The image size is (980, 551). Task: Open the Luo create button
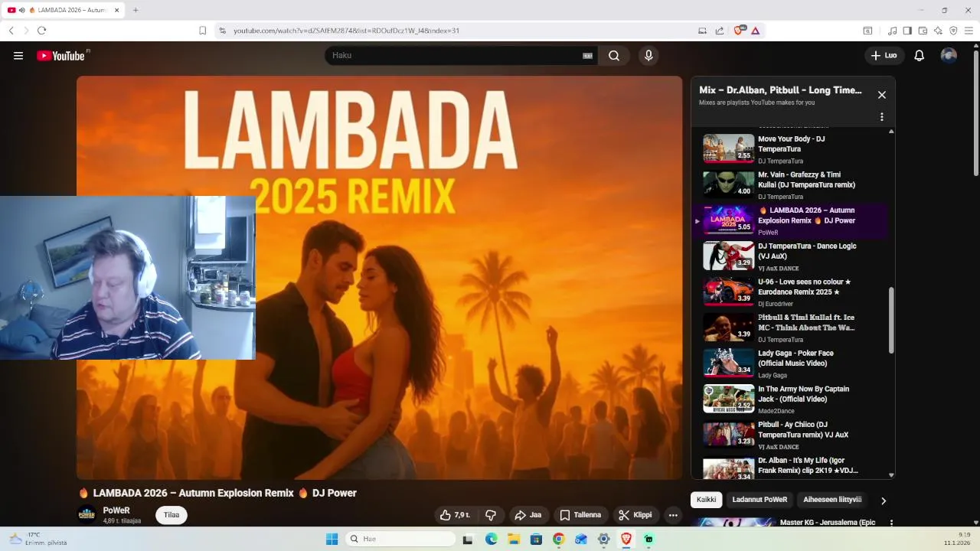pyautogui.click(x=884, y=56)
